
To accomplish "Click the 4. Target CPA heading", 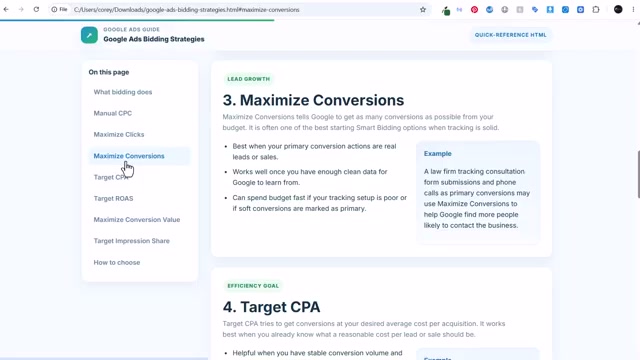I will pyautogui.click(x=271, y=307).
